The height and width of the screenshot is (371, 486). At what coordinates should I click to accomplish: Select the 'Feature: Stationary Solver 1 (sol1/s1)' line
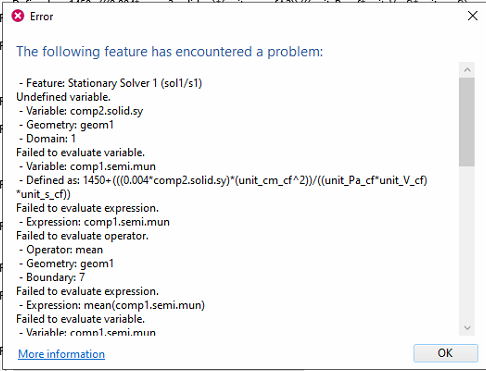pyautogui.click(x=111, y=83)
